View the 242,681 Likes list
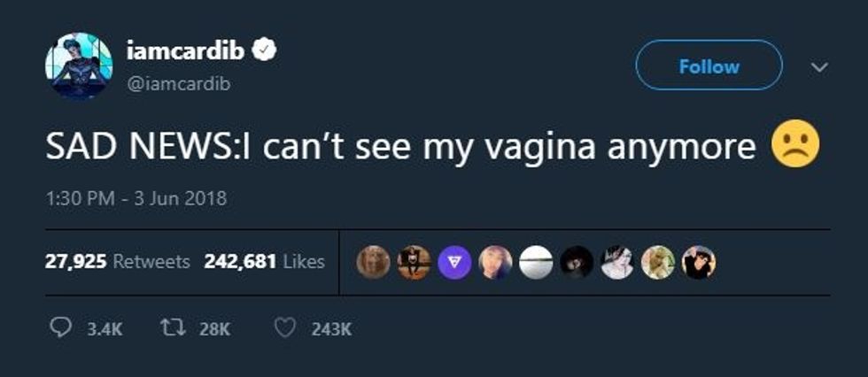This screenshot has width=868, height=377. [264, 262]
